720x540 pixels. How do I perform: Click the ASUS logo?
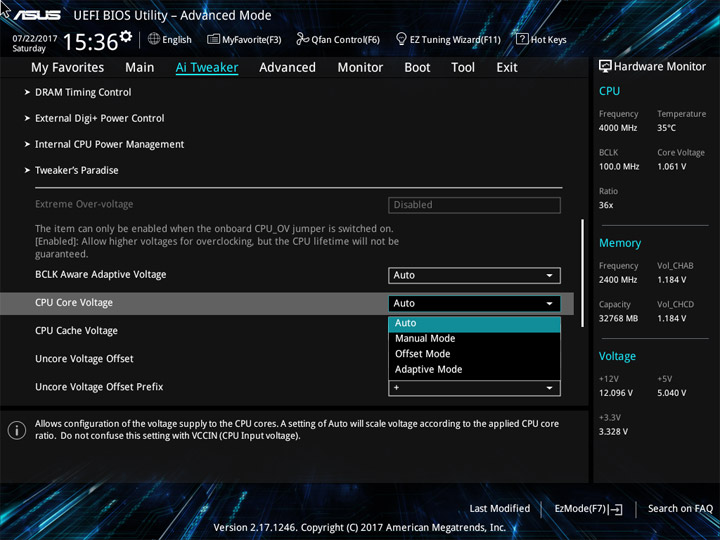(x=37, y=15)
